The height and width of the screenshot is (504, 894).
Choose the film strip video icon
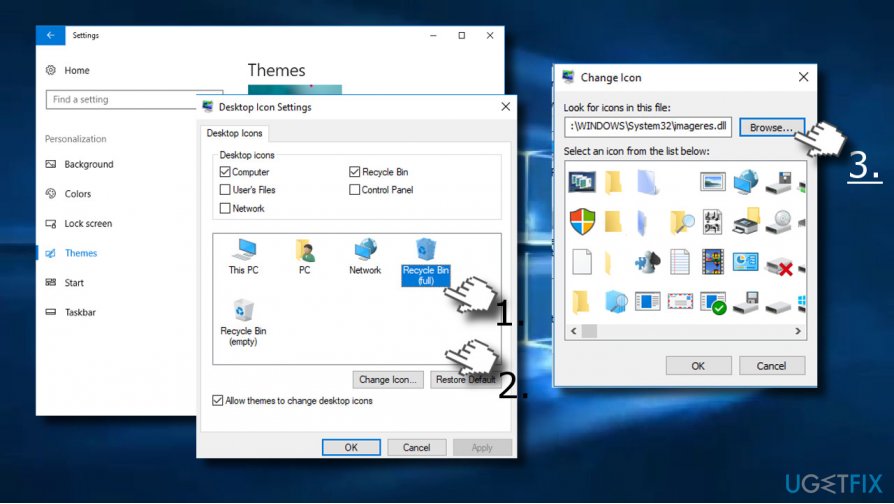713,262
